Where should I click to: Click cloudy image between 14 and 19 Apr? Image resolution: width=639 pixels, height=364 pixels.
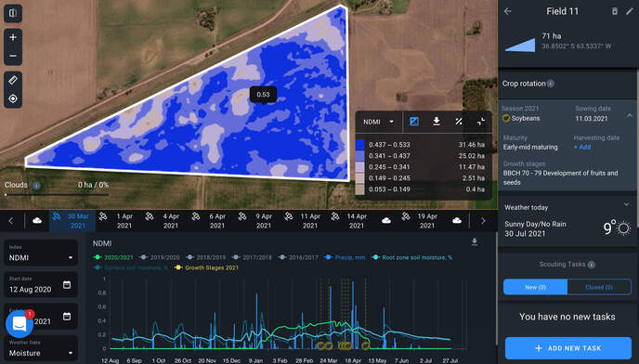[386, 220]
